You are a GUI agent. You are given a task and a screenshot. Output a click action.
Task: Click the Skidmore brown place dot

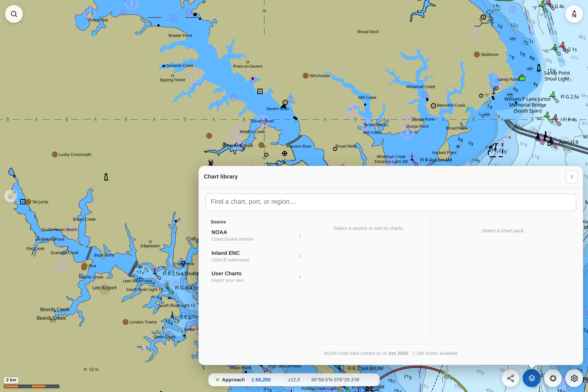tap(477, 55)
